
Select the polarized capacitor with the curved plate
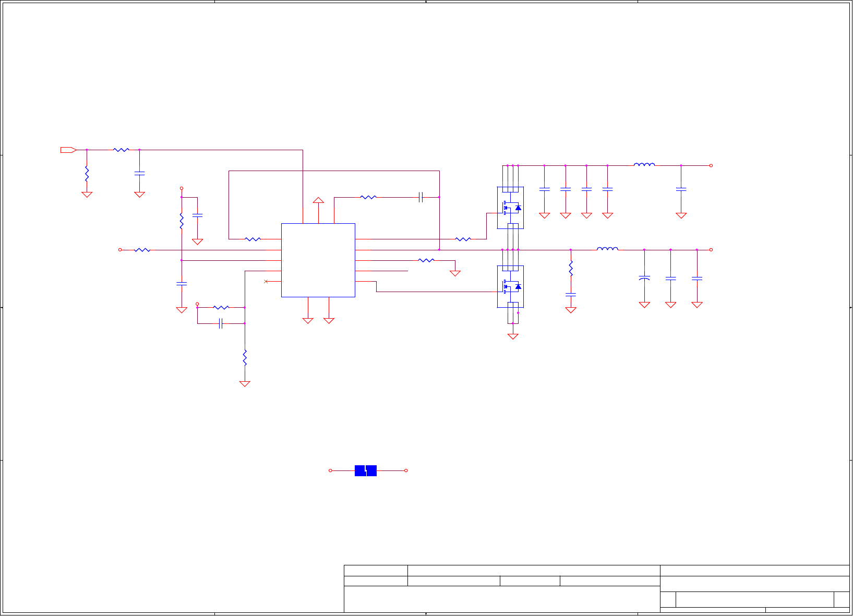click(644, 279)
